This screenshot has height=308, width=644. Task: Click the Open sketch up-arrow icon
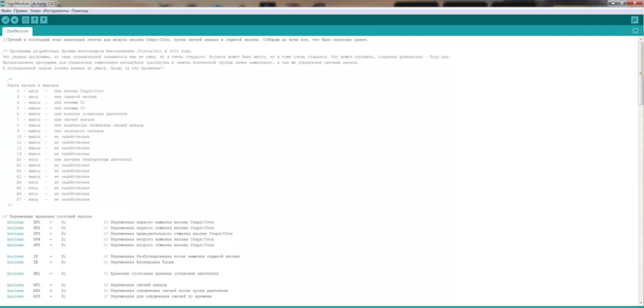click(35, 20)
